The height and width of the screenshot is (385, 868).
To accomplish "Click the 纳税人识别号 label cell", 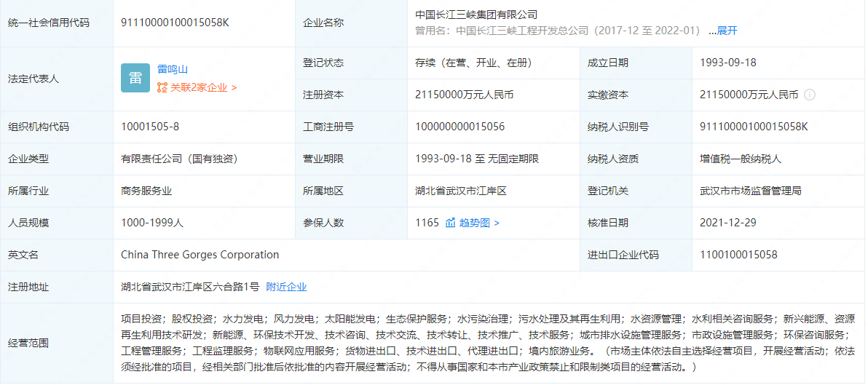I will (636, 127).
